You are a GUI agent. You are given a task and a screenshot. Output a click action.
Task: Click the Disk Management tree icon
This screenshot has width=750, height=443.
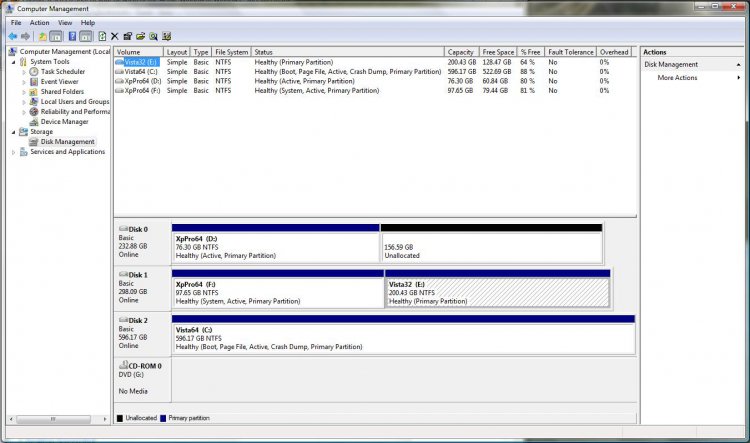[x=33, y=142]
